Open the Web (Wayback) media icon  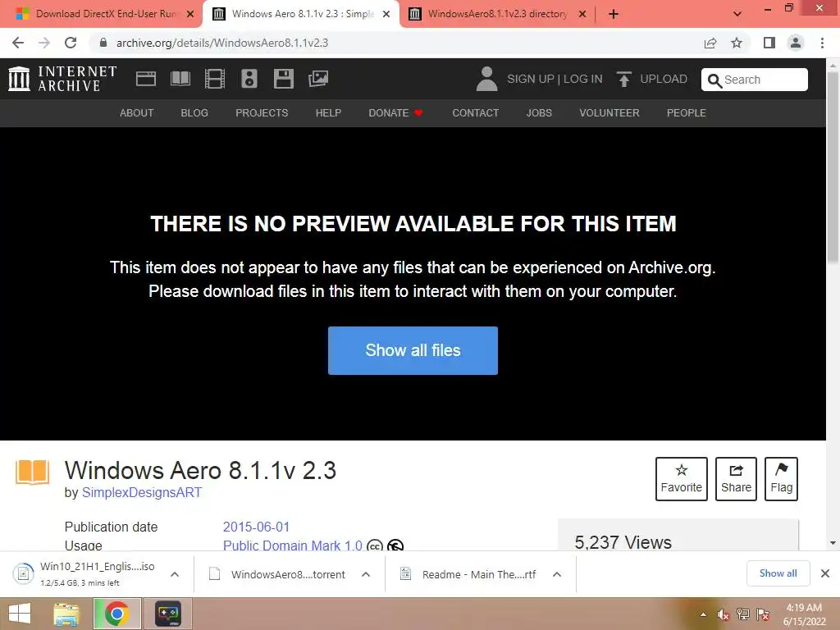[x=146, y=79]
